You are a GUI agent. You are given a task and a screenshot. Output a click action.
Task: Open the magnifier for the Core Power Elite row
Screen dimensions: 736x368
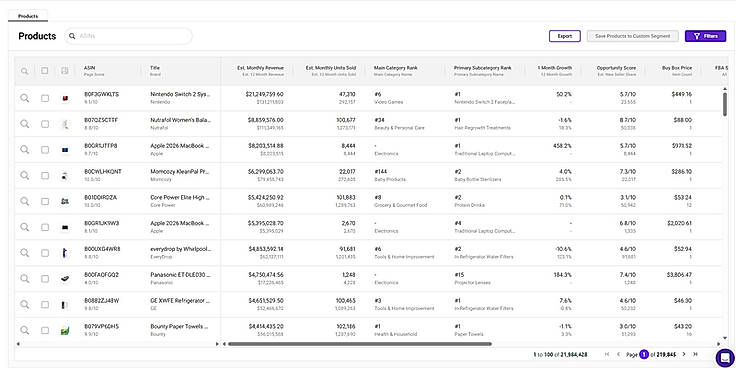pos(24,201)
